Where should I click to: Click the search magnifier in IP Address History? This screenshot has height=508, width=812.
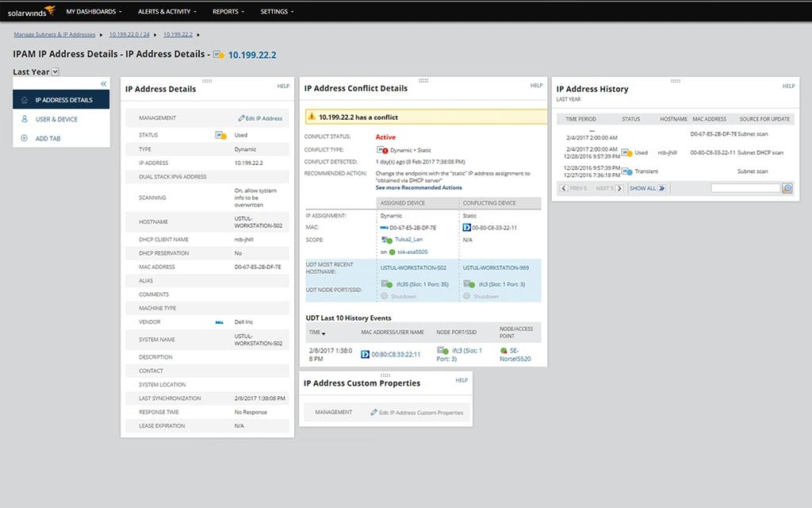[787, 187]
